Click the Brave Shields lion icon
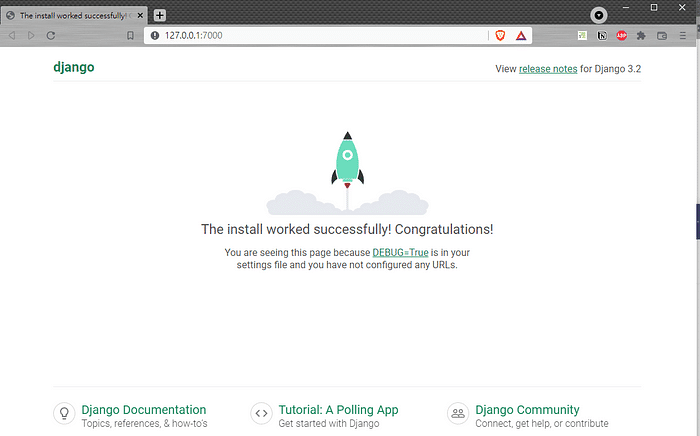The image size is (700, 436). 500,35
